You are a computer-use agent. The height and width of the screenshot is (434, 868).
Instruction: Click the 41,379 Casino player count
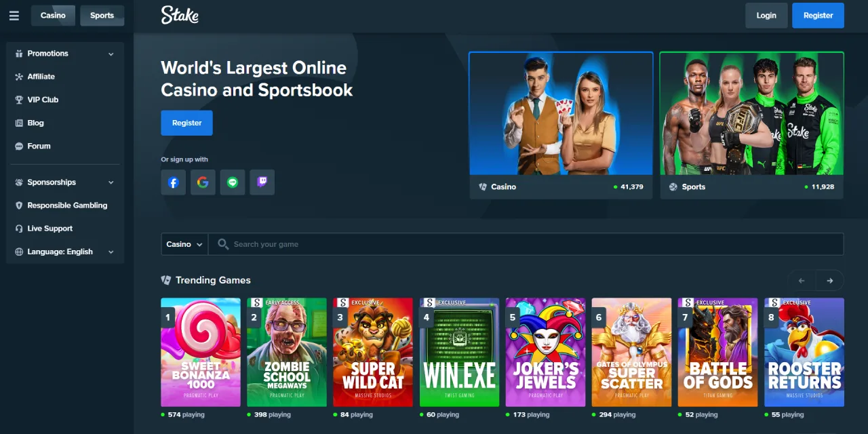(632, 186)
